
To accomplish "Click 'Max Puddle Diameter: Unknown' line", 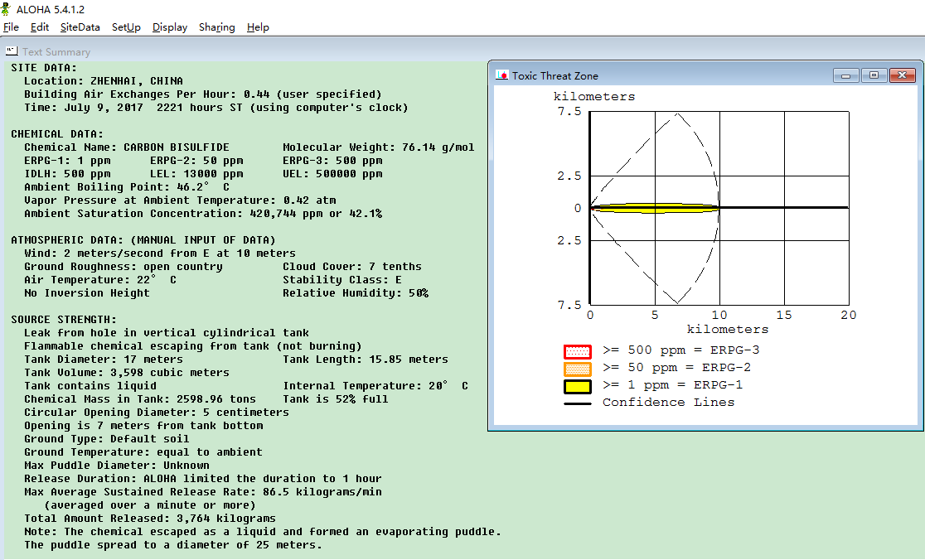I will tap(117, 466).
